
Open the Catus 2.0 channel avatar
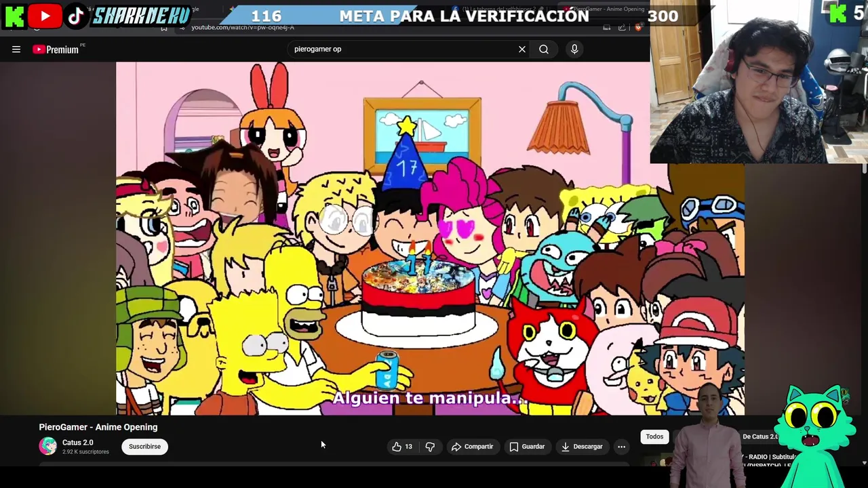(47, 446)
